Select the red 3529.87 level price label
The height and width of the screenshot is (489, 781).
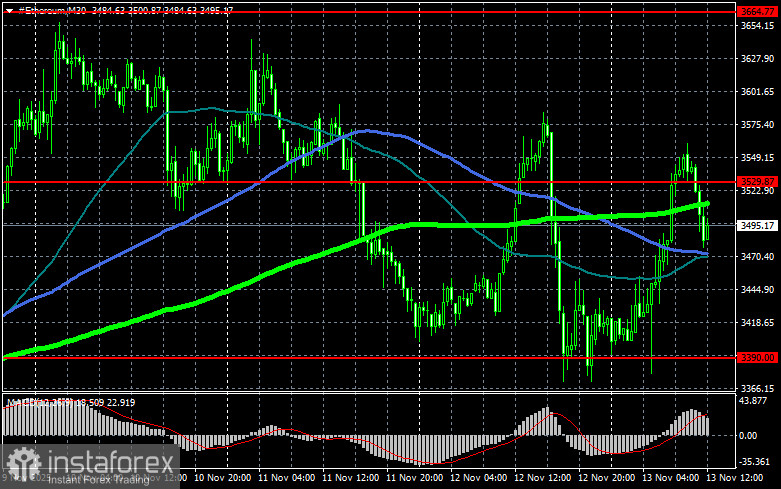click(757, 182)
